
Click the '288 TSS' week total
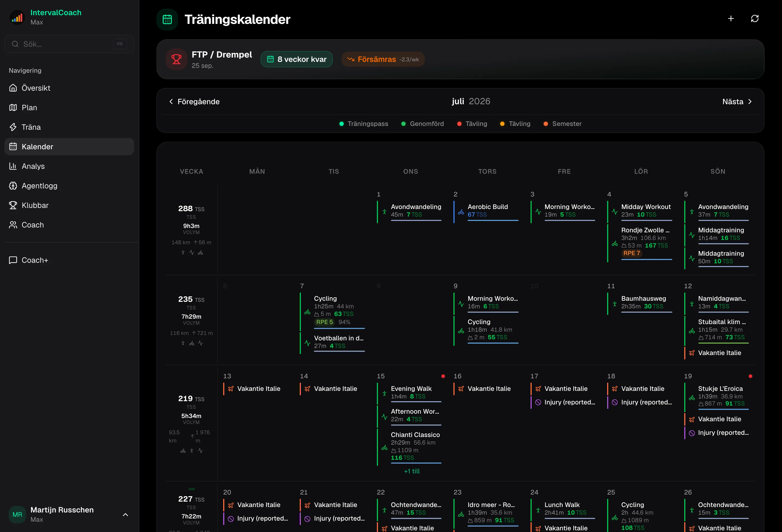[191, 208]
